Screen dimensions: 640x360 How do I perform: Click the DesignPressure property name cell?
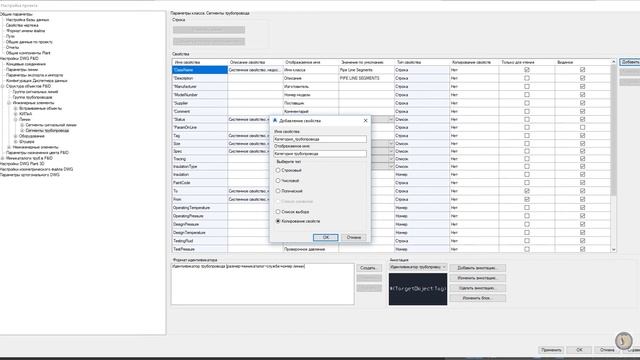(200, 224)
